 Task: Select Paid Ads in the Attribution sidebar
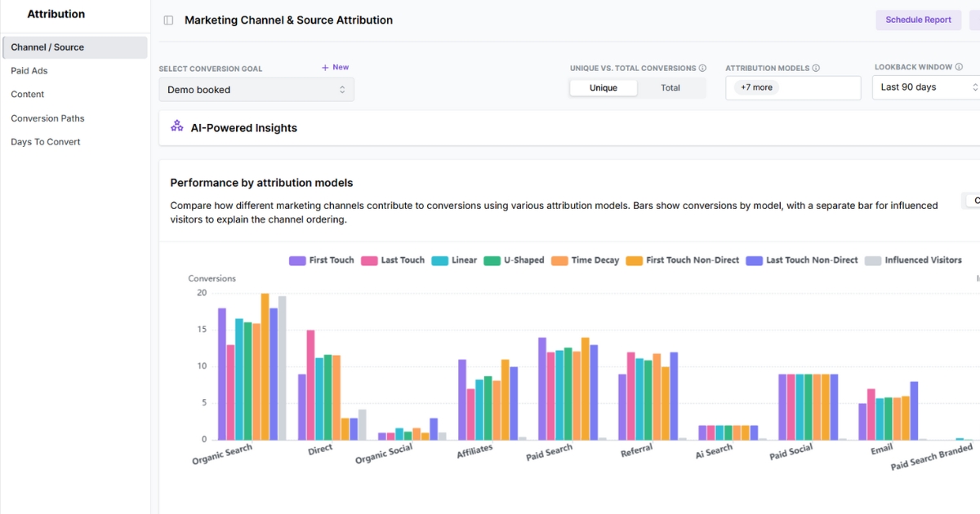coord(28,71)
